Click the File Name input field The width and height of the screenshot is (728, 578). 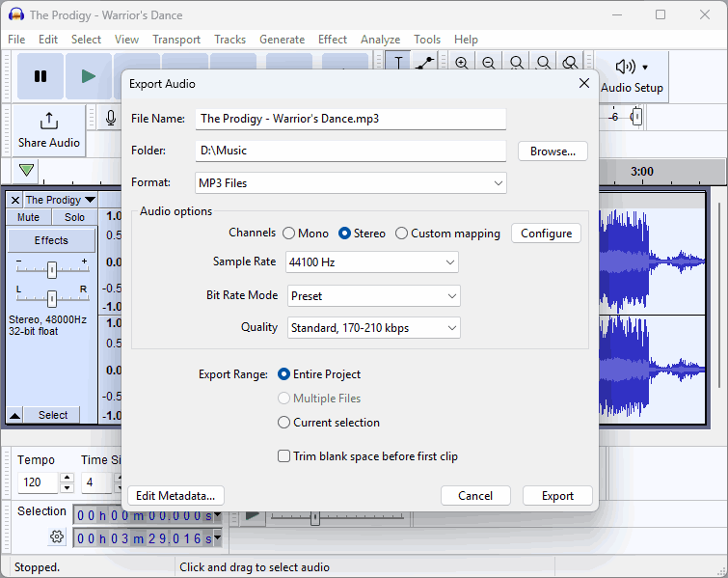click(351, 119)
